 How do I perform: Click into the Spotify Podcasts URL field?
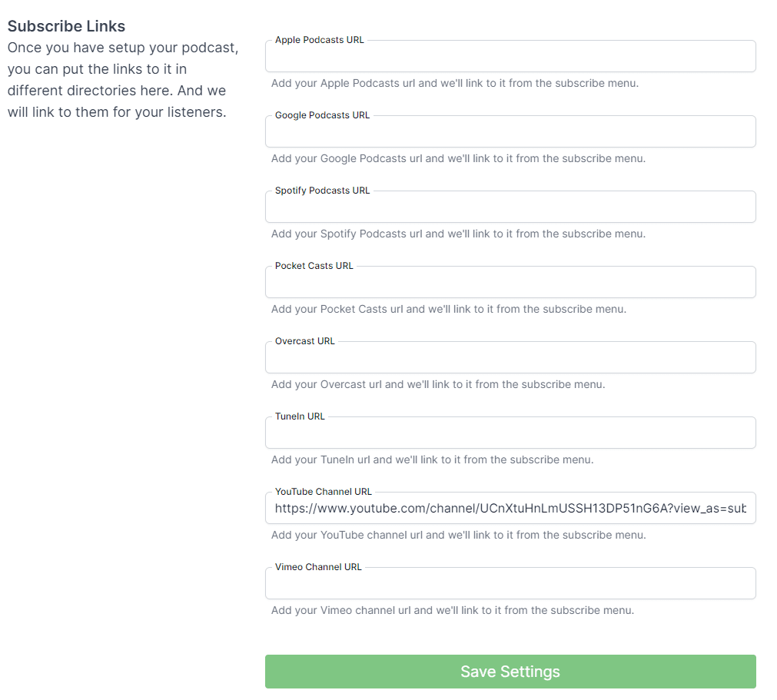510,208
